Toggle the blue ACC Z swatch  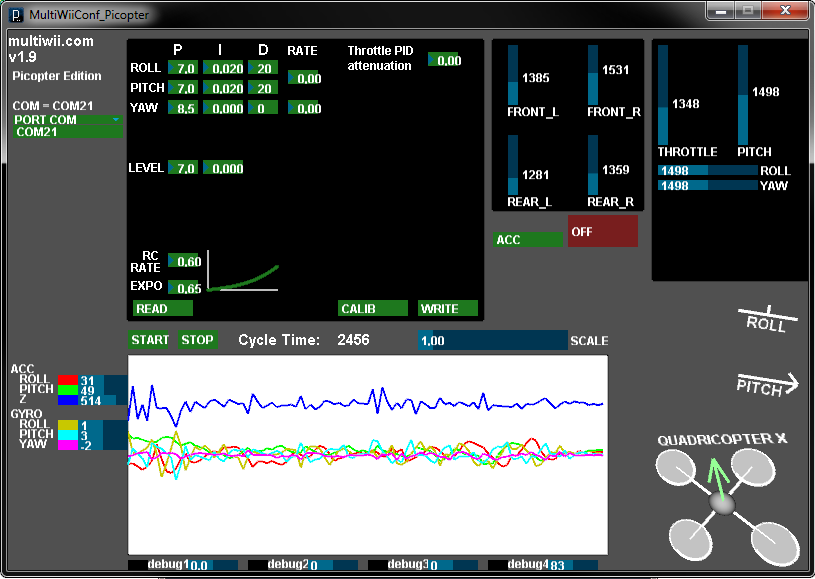68,400
